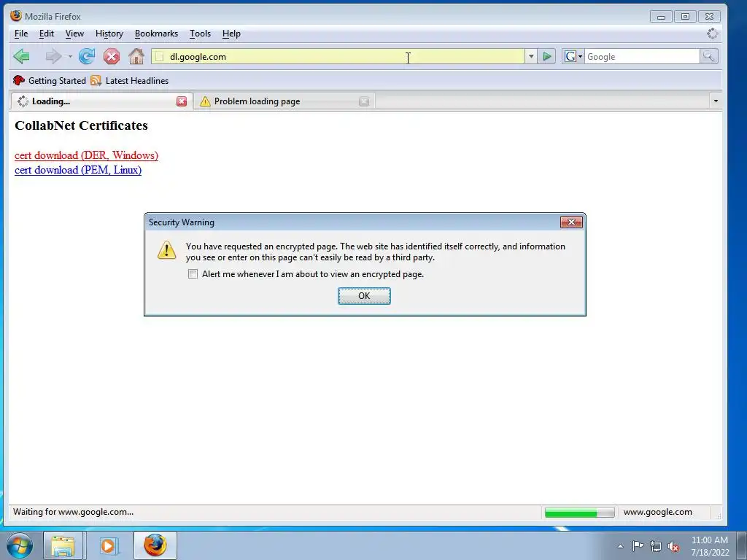Image resolution: width=747 pixels, height=560 pixels.
Task: Click the page icon in the address bar
Action: 160,57
